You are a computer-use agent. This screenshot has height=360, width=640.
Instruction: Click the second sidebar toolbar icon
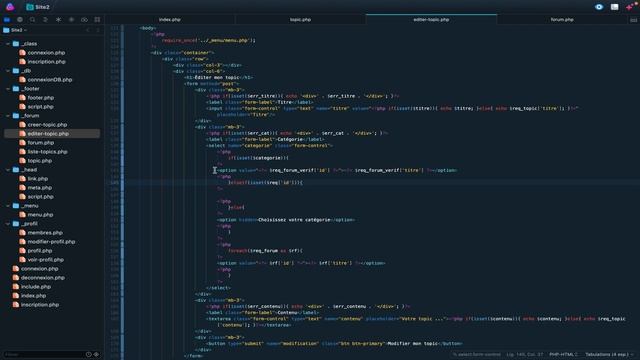pyautogui.click(x=20, y=20)
